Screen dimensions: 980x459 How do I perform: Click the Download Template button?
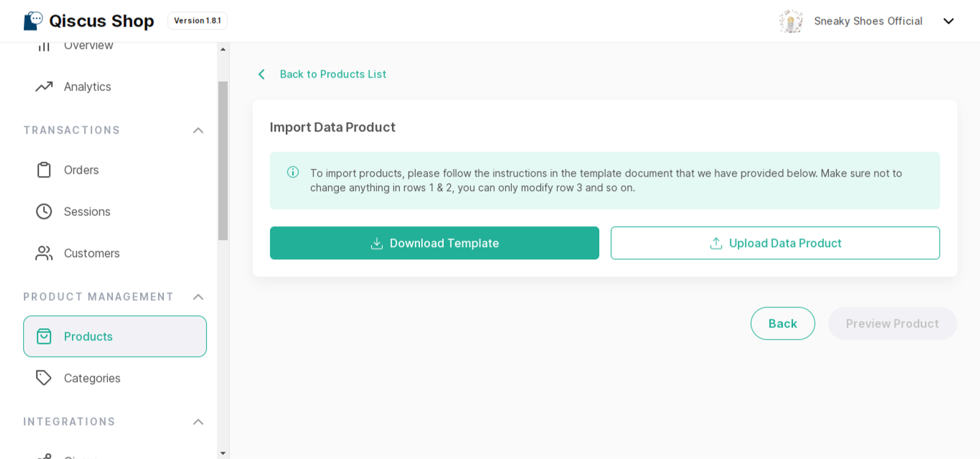tap(434, 243)
